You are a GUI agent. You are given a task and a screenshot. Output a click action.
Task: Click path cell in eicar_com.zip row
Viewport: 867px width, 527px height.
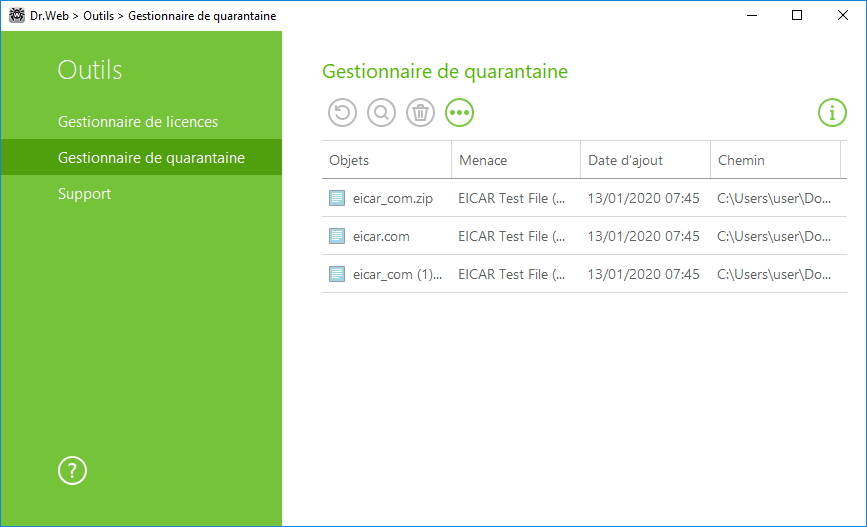coord(774,199)
